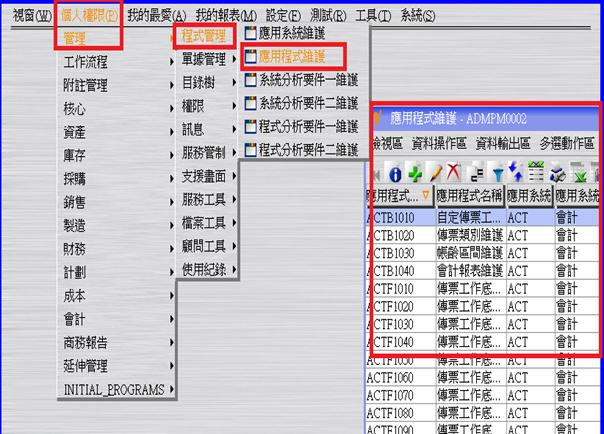
Task: Click the green plus add-record icon
Action: click(x=414, y=173)
